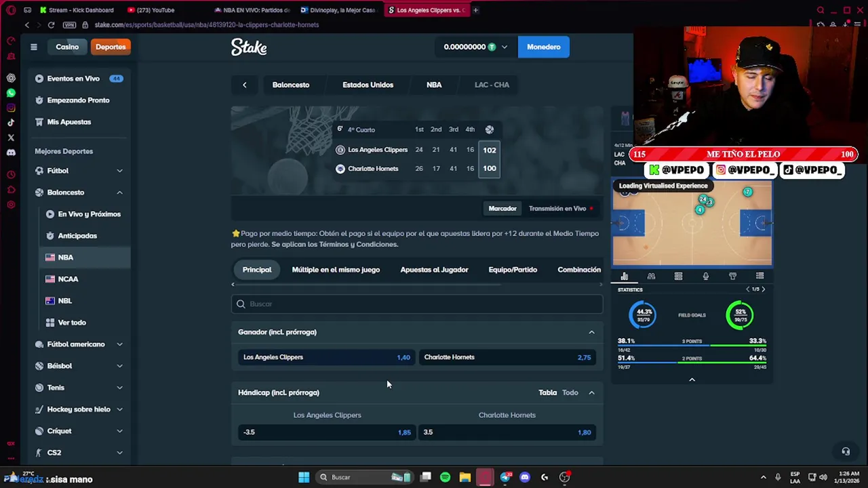The image size is (868, 488).
Task: Show the lineups players icon in tracker
Action: tap(651, 276)
